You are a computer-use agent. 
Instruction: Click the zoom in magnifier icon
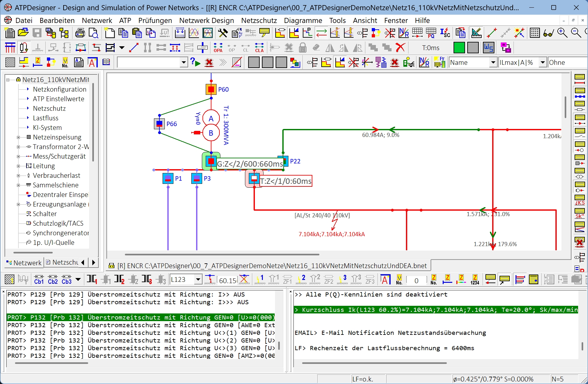(x=562, y=33)
